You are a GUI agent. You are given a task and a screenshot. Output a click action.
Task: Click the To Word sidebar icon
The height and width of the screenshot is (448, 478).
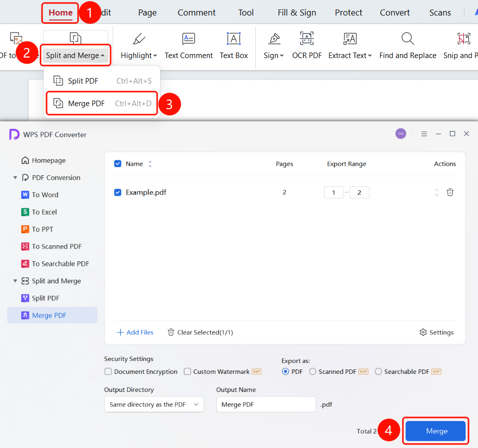point(25,195)
